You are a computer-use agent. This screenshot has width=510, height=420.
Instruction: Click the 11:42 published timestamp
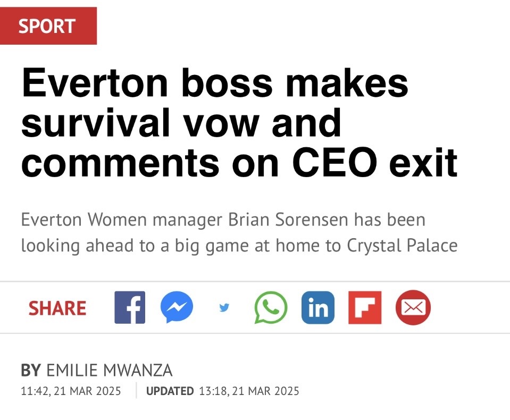point(71,391)
